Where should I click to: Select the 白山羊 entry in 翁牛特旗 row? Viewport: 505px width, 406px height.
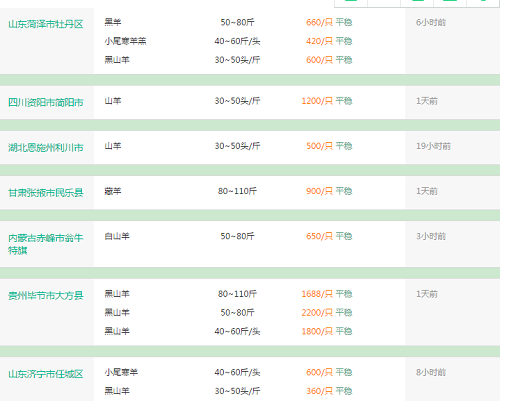pyautogui.click(x=117, y=236)
